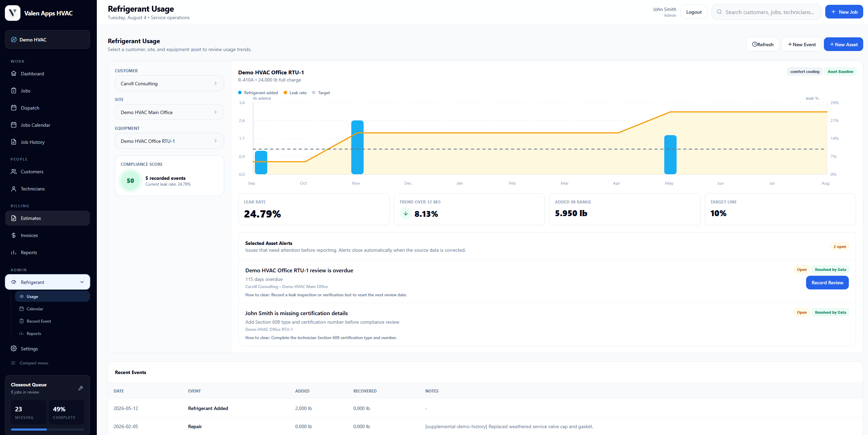The width and height of the screenshot is (868, 435).
Task: Click the Reports bar chart icon under Billing
Action: (x=14, y=252)
